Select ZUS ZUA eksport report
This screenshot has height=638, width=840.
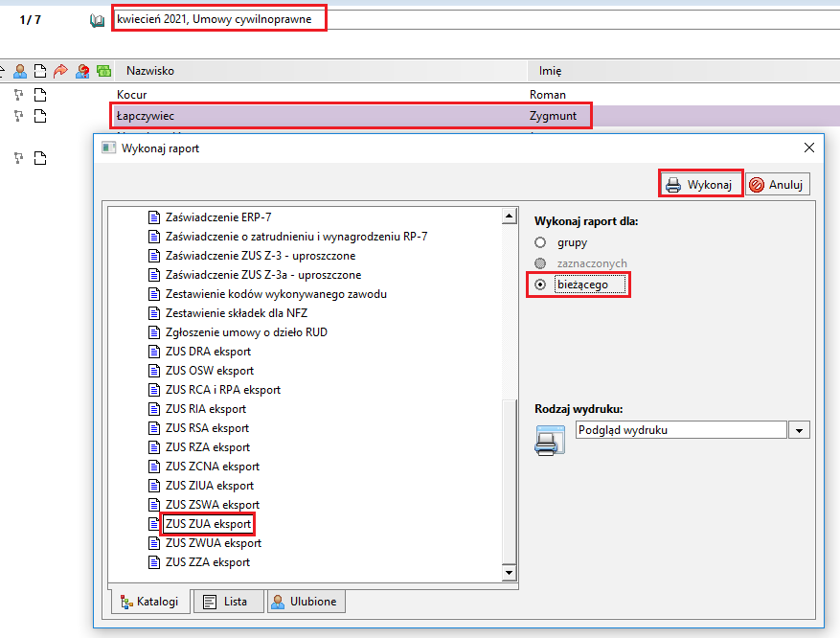[208, 524]
